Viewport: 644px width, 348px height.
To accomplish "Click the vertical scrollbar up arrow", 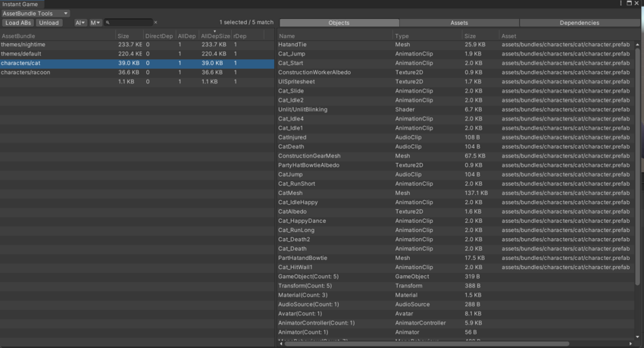I will (x=638, y=44).
